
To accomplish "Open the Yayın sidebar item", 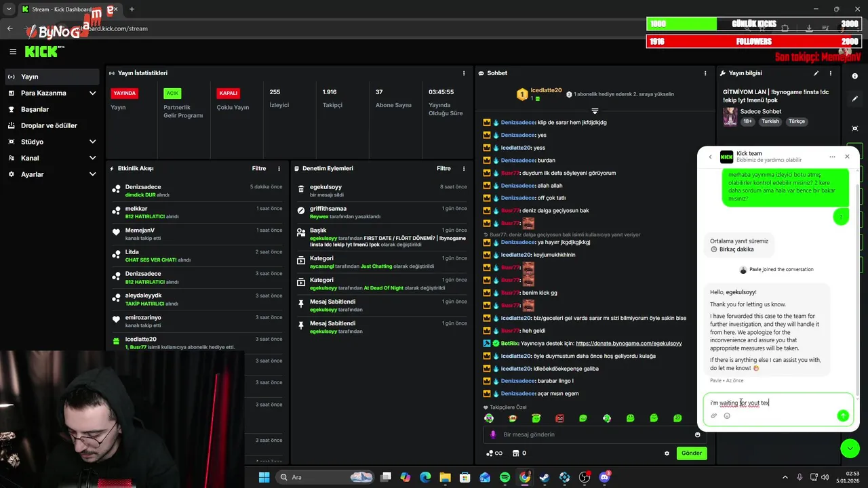I will point(52,77).
